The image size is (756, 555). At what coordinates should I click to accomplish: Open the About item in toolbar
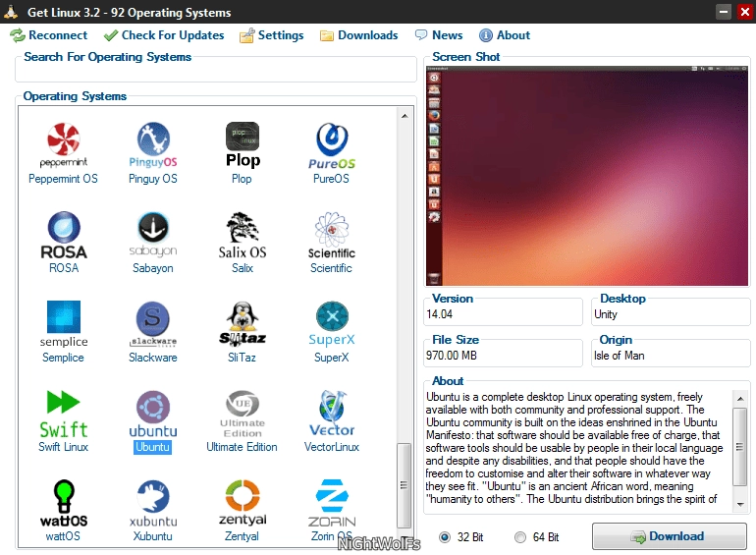505,35
